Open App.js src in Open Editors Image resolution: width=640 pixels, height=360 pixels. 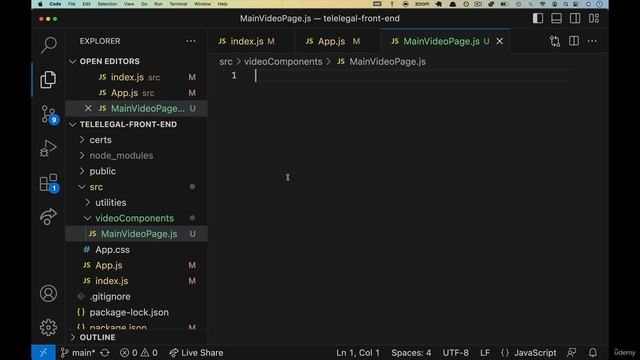click(x=136, y=93)
